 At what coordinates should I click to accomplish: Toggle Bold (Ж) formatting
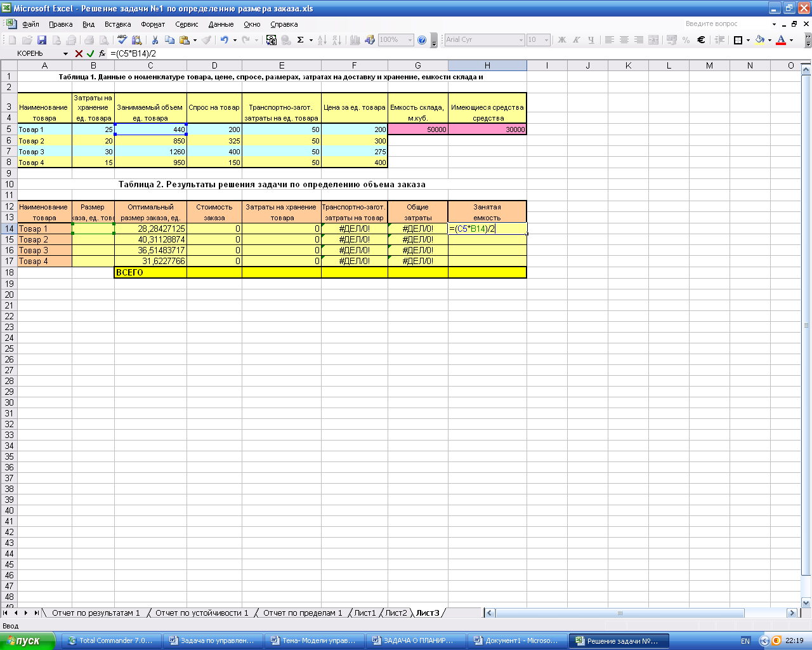click(x=561, y=39)
